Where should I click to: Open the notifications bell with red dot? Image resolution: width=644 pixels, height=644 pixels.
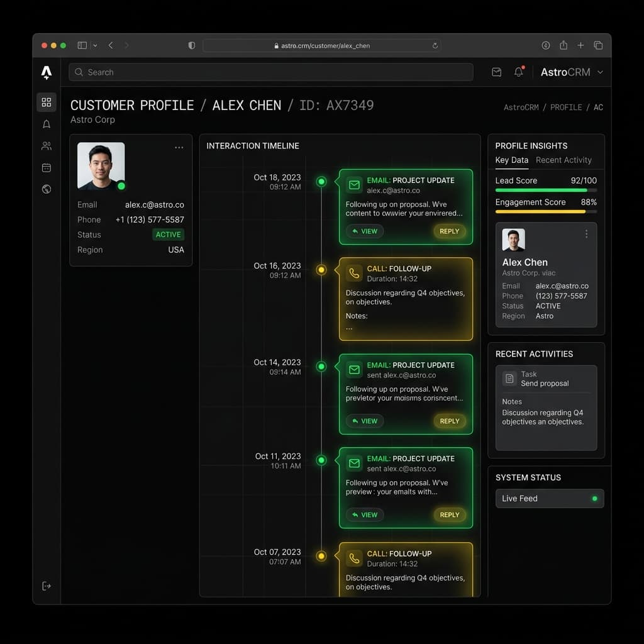(x=519, y=72)
